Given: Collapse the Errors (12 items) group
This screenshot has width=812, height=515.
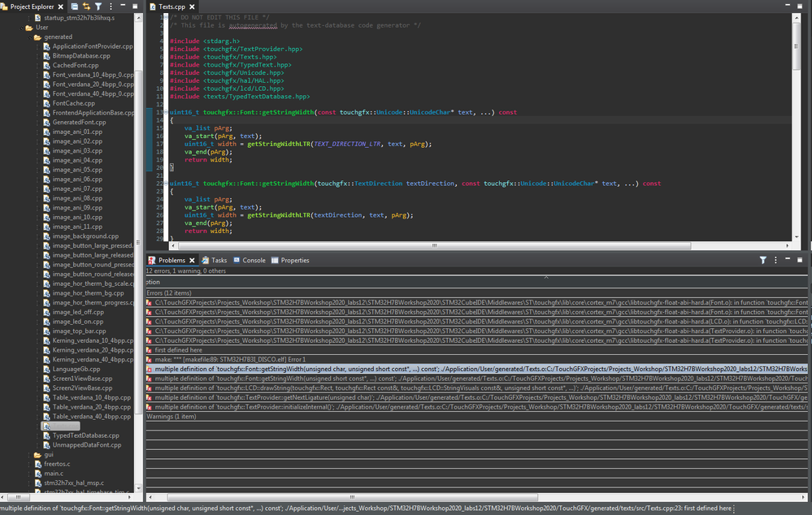Looking at the screenshot, I should click(169, 293).
